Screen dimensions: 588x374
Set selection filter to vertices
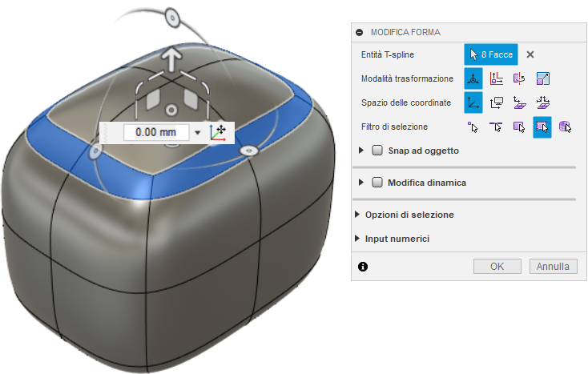[x=473, y=127]
